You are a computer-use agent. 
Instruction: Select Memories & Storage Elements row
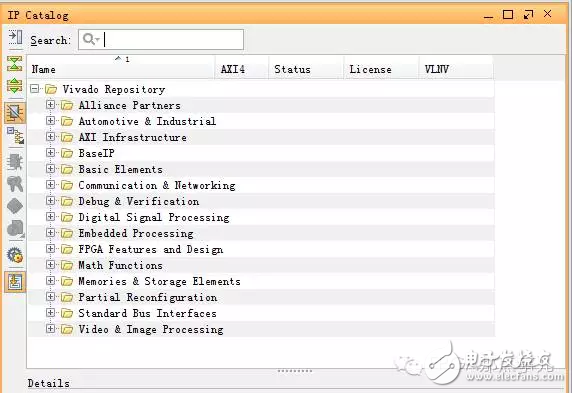(x=261, y=281)
